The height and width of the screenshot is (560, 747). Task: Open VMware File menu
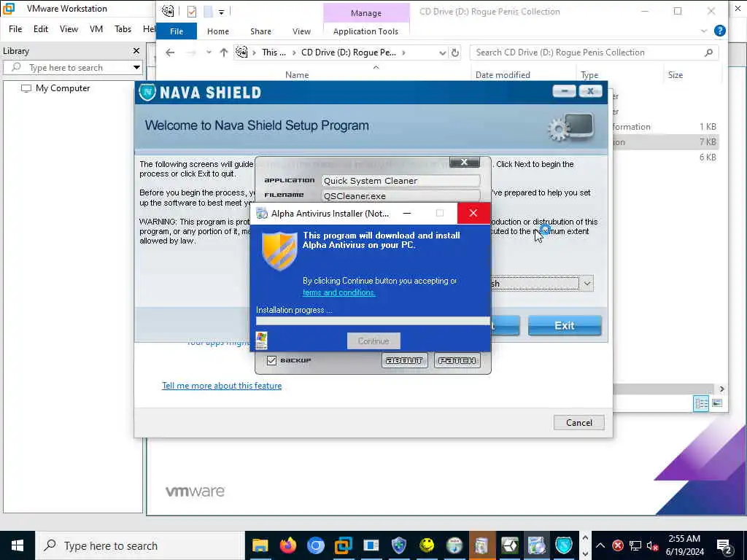coord(15,29)
